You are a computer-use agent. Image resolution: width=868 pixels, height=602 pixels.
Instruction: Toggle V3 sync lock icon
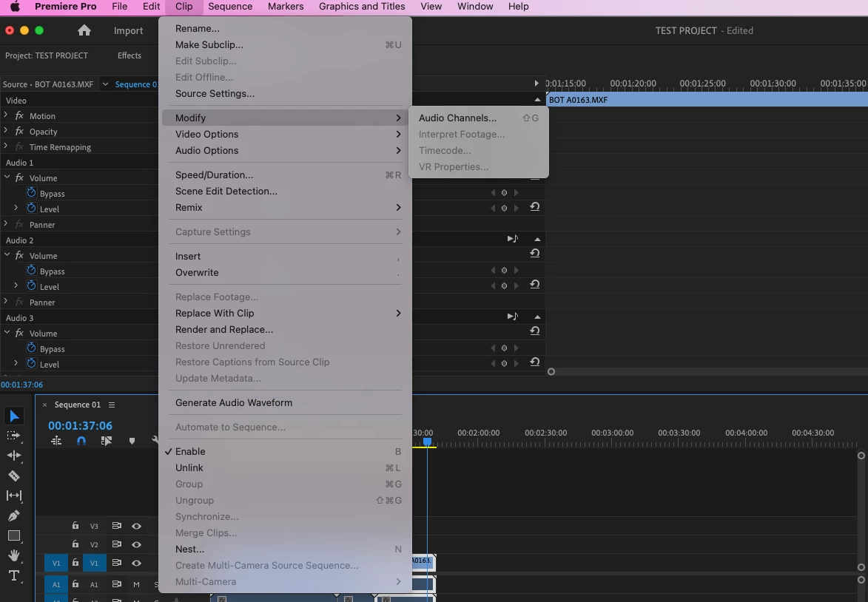pos(116,526)
